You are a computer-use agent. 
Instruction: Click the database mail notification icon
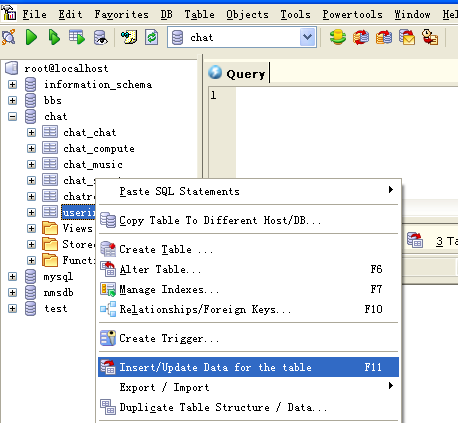point(407,37)
